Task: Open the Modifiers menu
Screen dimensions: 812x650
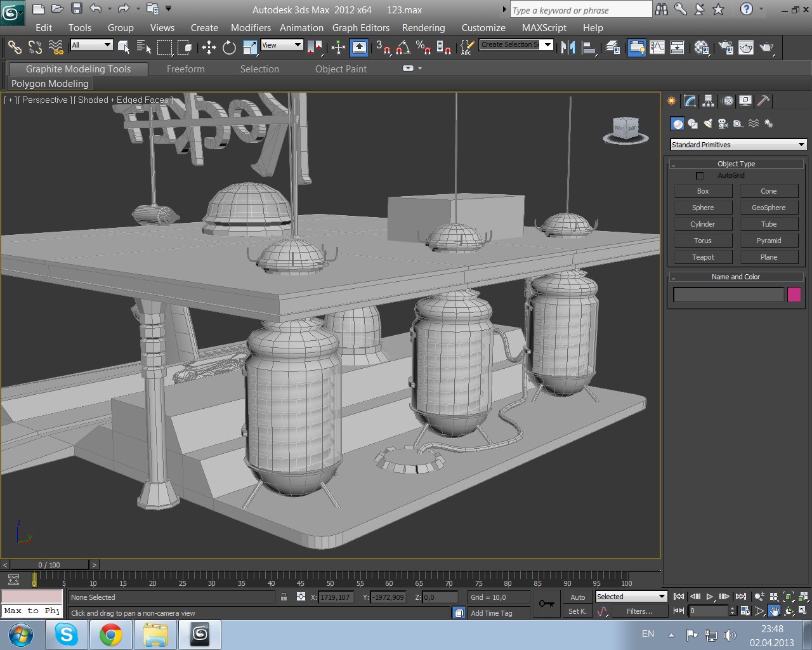Action: 251,28
